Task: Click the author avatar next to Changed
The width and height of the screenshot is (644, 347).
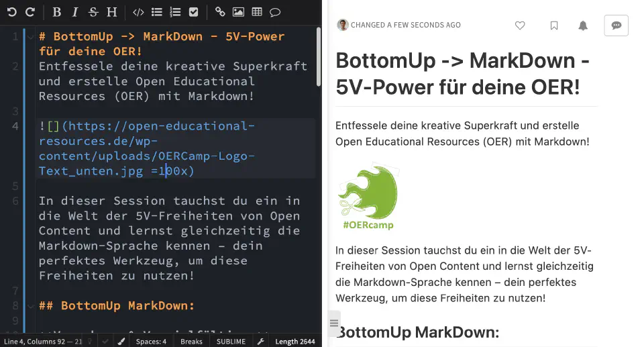Action: [x=343, y=25]
